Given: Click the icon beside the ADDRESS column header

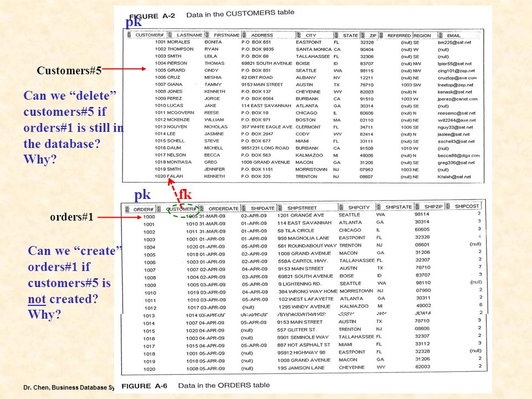Looking at the screenshot, I should 244,34.
